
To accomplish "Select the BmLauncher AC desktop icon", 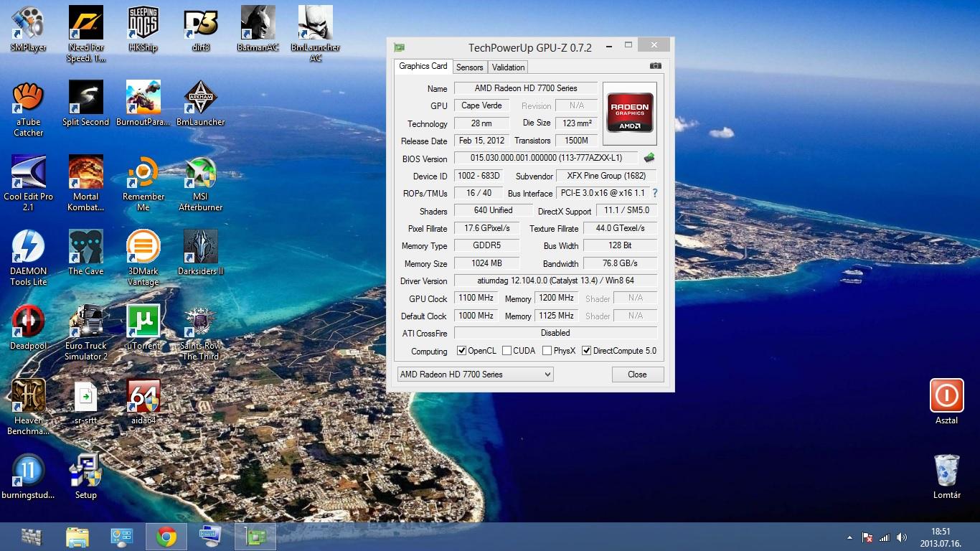I will pos(316,34).
